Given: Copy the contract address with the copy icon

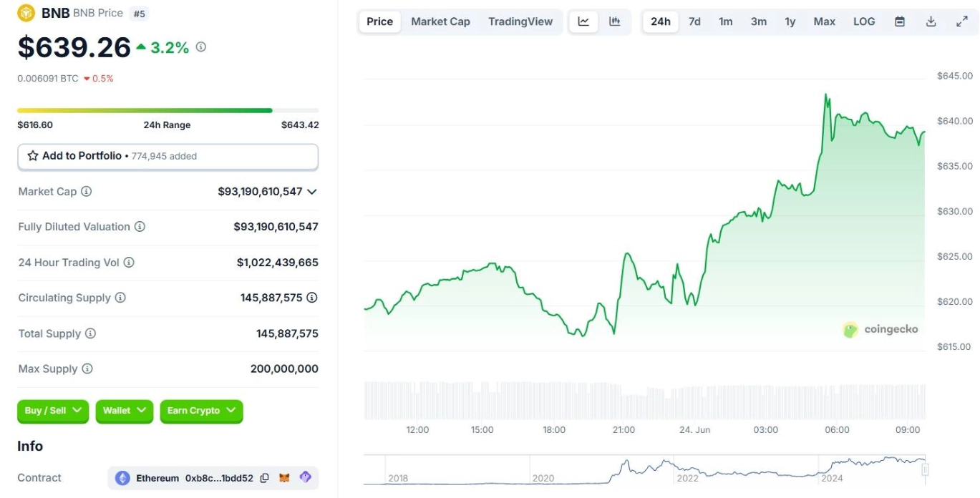Looking at the screenshot, I should 265,478.
